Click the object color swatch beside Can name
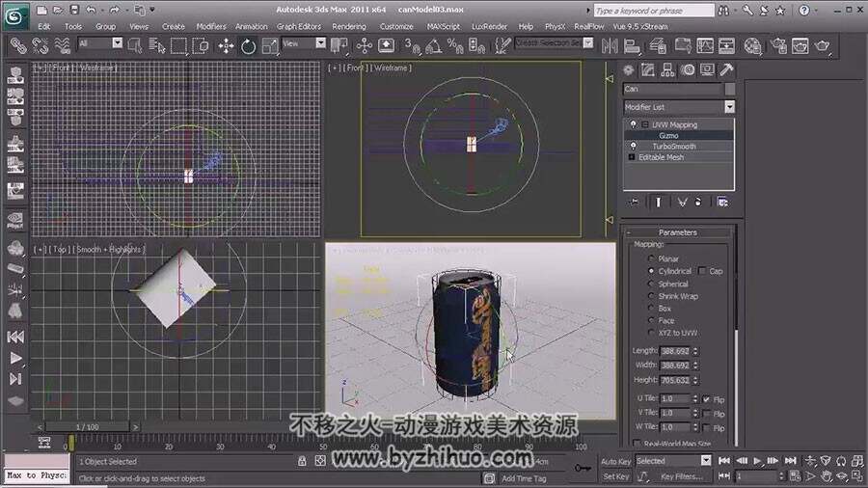Viewport: 868px width, 488px height. (730, 89)
